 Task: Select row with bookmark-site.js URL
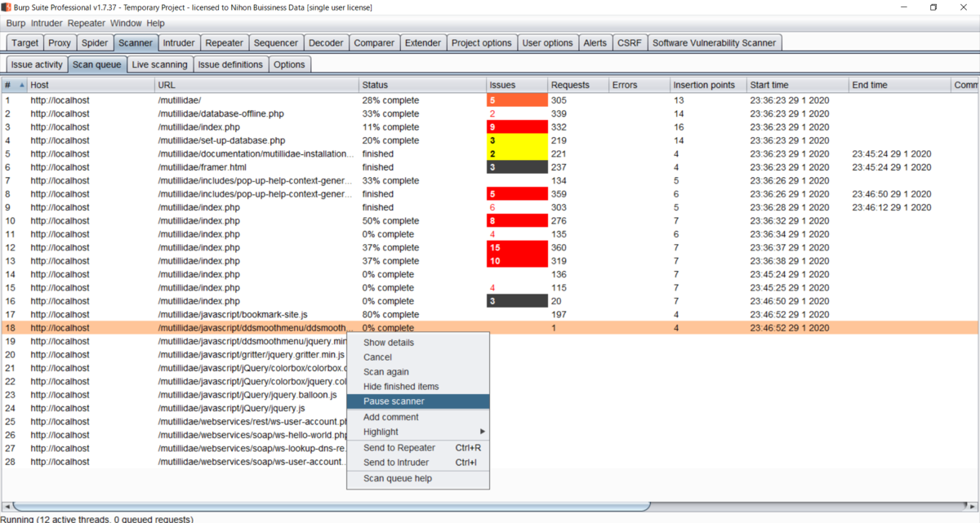[x=490, y=314]
